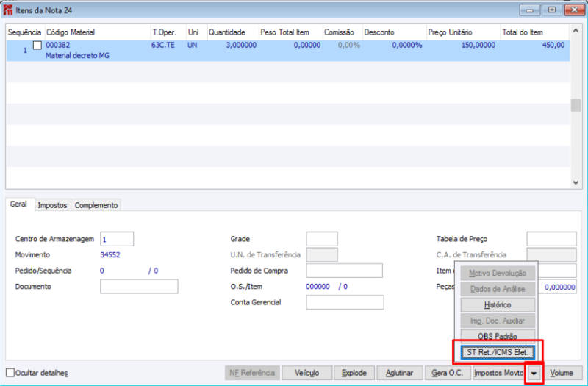Click the Imp. Doc. Auxiliar button
Viewport: 588px width, 386px height.
click(x=498, y=321)
